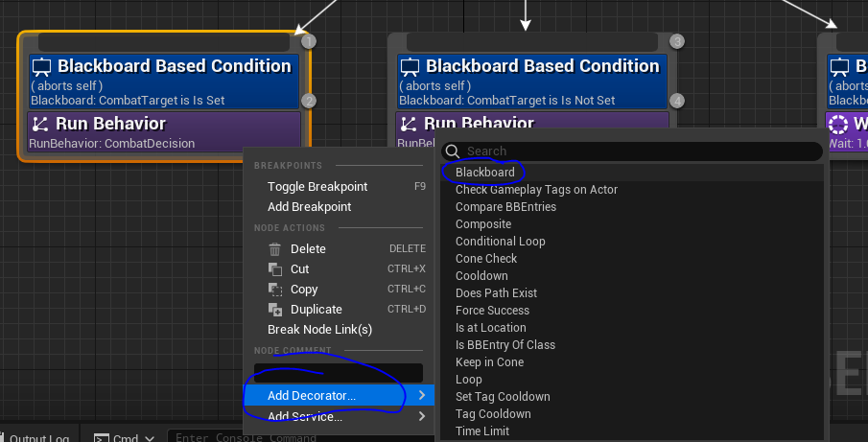Viewport: 868px width, 442px height.
Task: Click the trash can Delete icon
Action: click(x=275, y=249)
